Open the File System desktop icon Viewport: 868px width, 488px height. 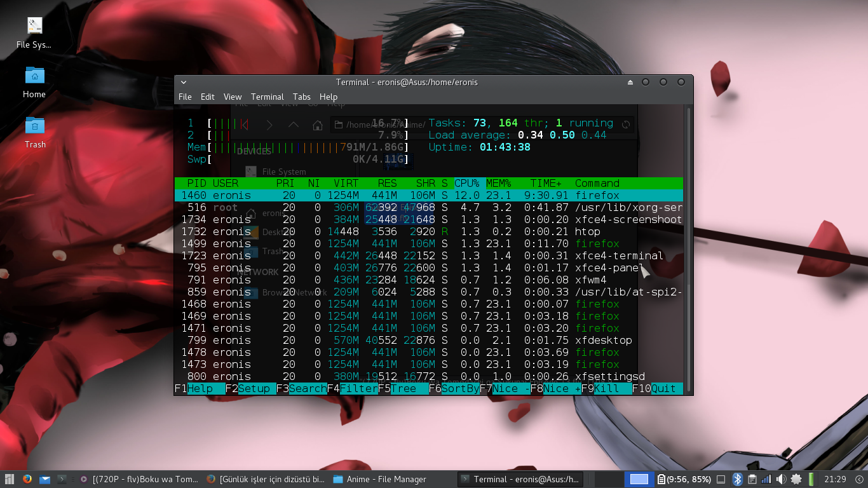click(x=34, y=33)
